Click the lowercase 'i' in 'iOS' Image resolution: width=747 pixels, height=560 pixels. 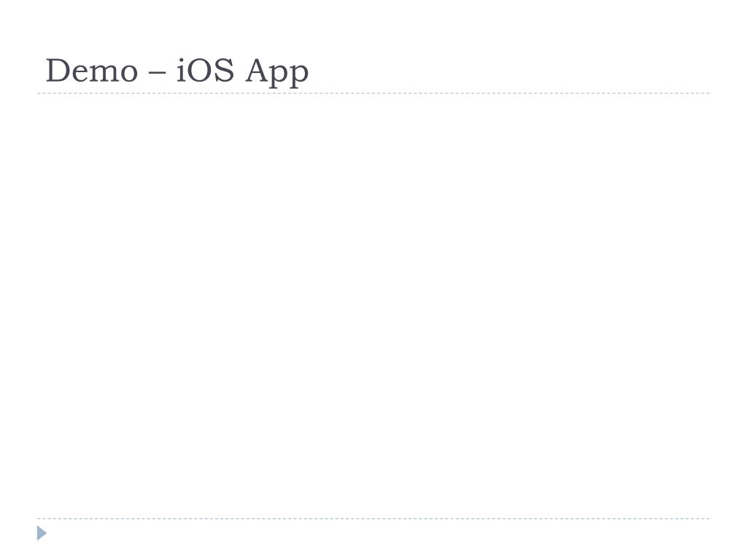(181, 70)
